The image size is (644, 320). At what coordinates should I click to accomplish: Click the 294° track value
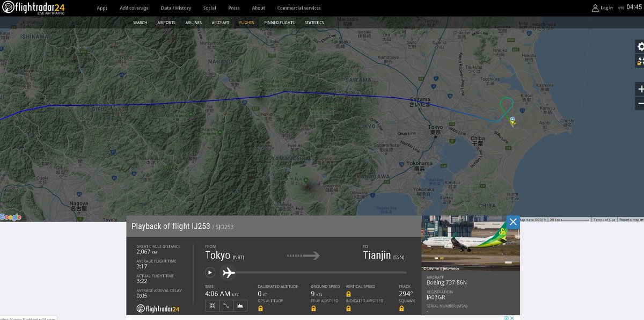coord(406,294)
